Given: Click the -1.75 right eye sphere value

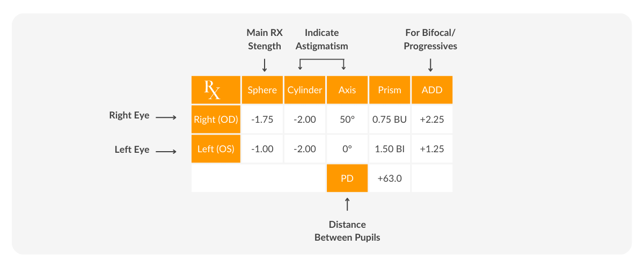Looking at the screenshot, I should pos(262,120).
